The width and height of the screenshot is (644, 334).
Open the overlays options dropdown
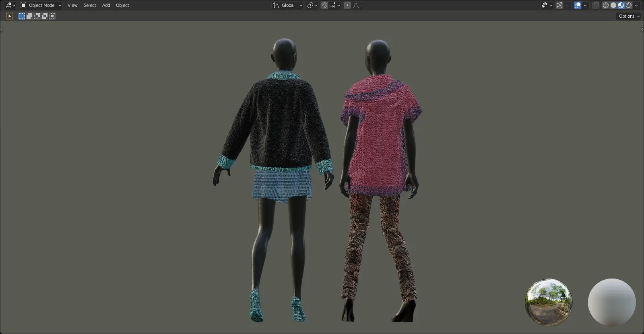(x=585, y=5)
